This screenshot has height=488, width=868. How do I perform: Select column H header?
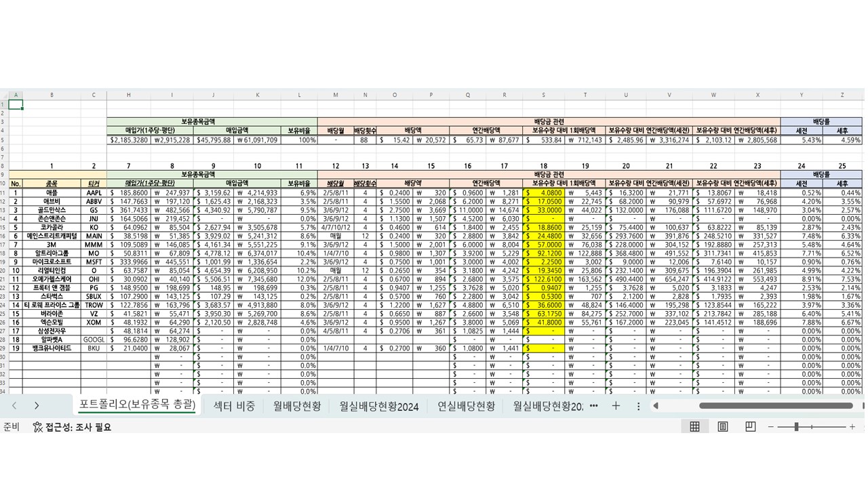click(x=128, y=95)
